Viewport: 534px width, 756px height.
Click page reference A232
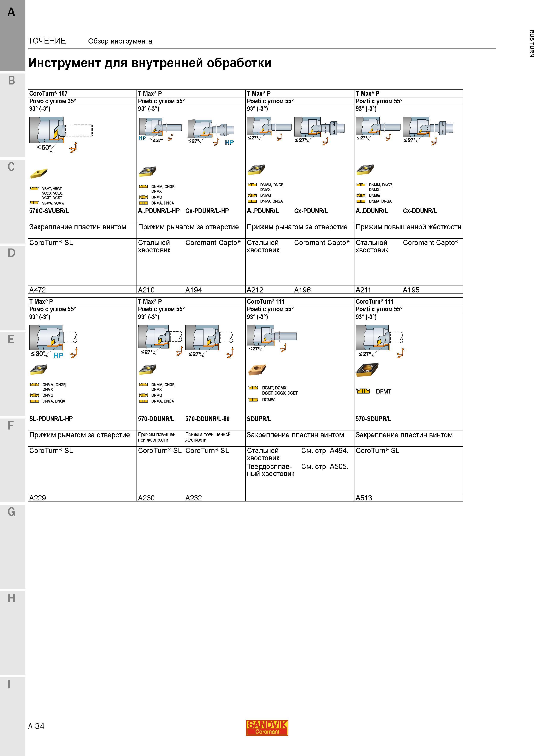coord(193,498)
